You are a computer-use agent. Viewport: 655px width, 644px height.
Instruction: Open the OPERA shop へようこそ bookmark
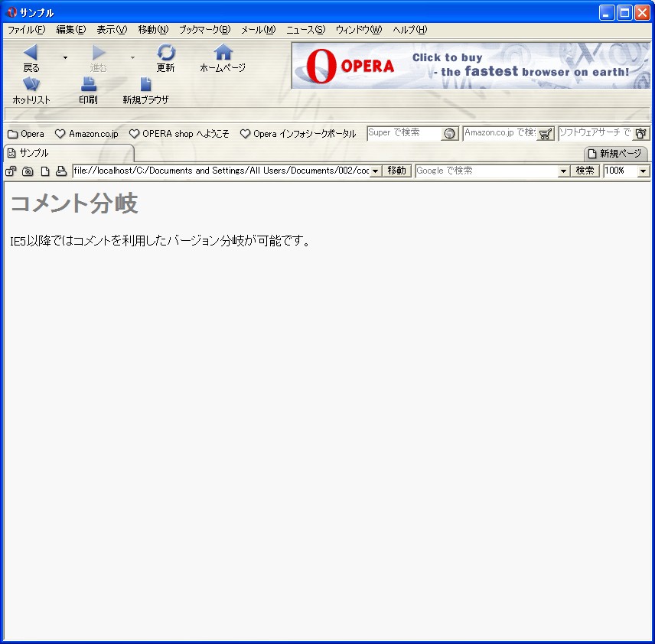(x=179, y=134)
